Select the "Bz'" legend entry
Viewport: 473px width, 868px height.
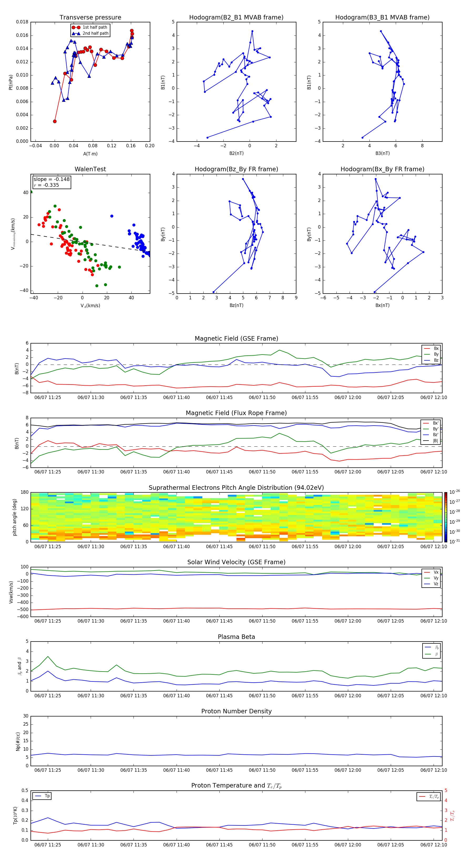pos(431,435)
